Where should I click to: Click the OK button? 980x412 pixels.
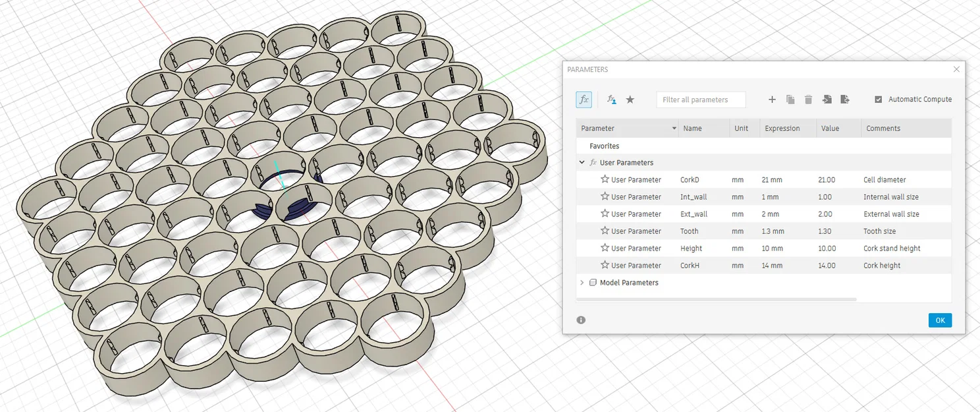(x=940, y=320)
